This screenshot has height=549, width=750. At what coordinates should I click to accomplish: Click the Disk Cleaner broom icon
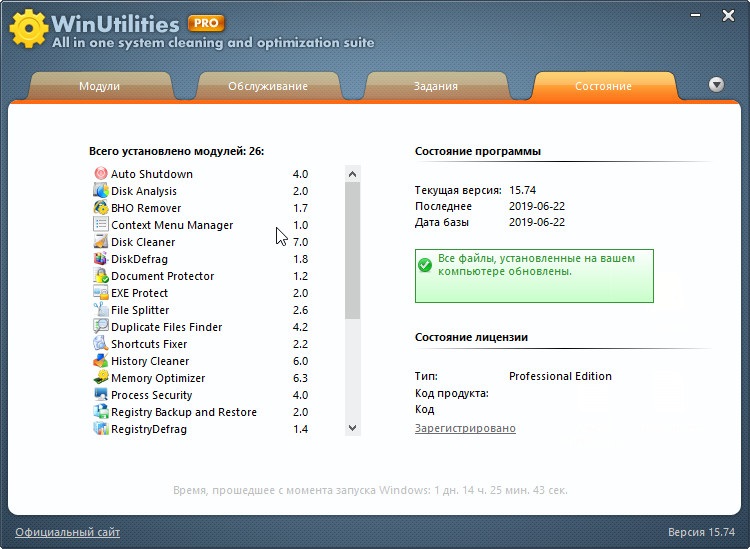100,242
